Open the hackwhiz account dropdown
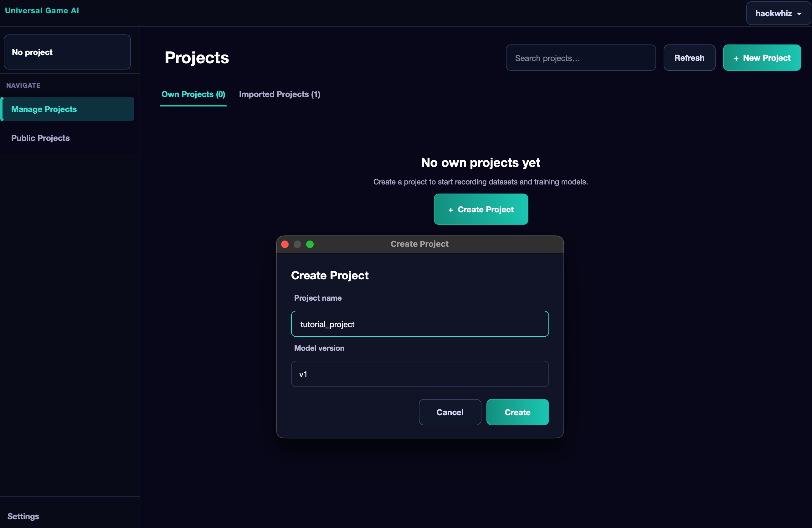 click(778, 13)
